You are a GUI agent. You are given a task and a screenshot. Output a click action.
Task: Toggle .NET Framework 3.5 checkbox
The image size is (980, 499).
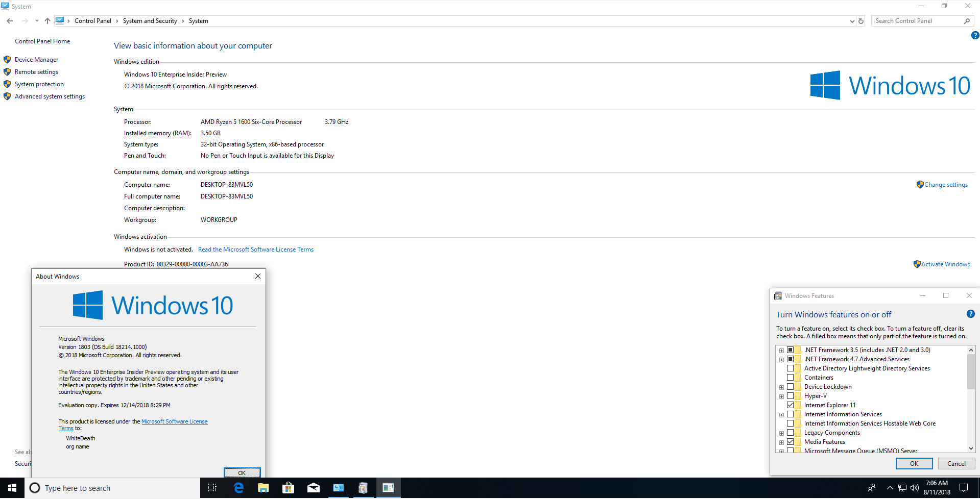[x=790, y=350]
